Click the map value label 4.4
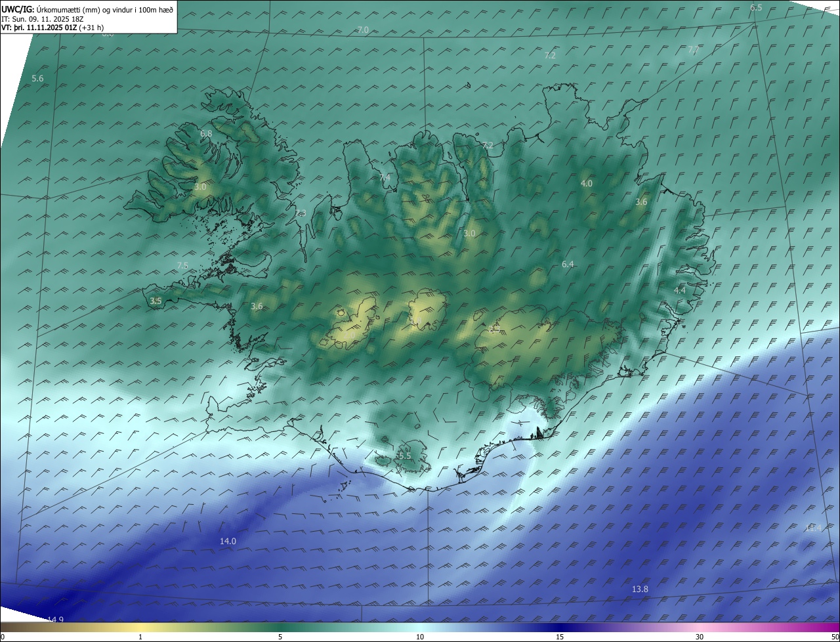 pyautogui.click(x=680, y=290)
